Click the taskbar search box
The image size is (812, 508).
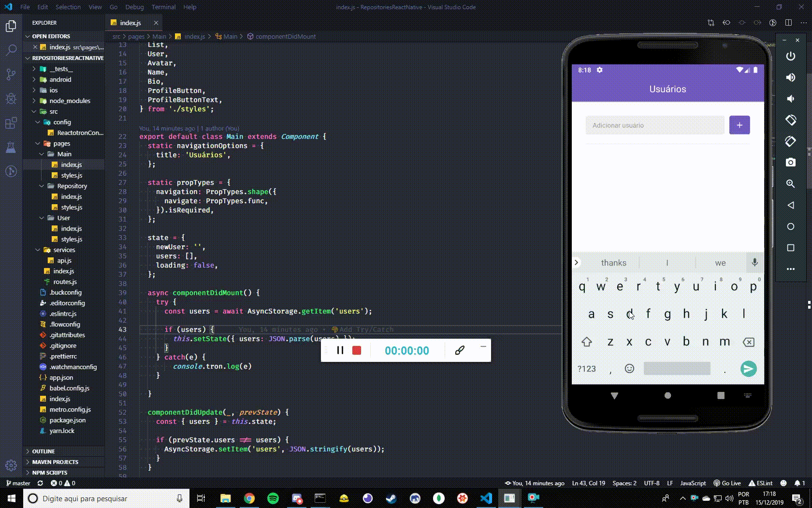click(106, 498)
